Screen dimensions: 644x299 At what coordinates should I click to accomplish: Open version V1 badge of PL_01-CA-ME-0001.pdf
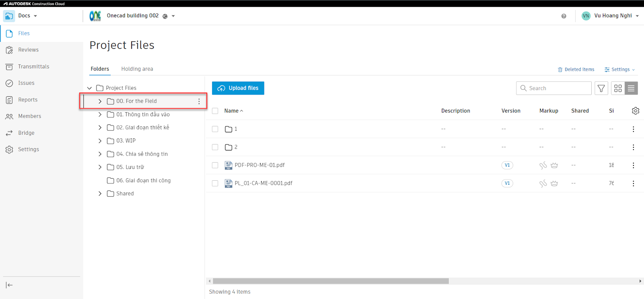pos(507,183)
